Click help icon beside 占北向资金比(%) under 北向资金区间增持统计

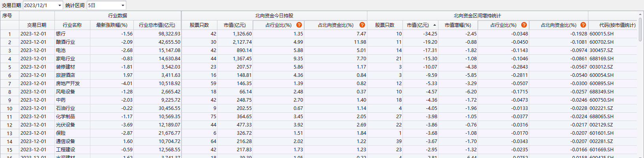[x=583, y=25]
